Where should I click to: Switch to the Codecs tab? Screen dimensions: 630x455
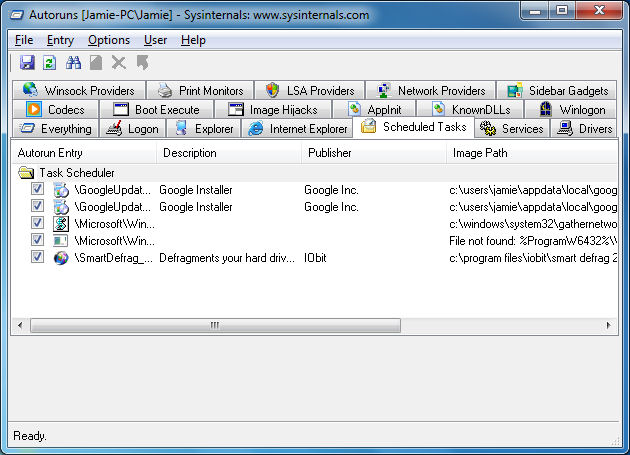pos(55,109)
